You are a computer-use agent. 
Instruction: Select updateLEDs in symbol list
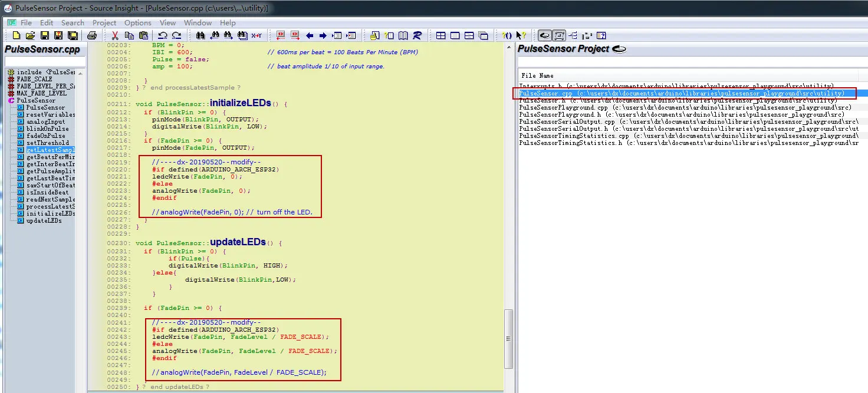pyautogui.click(x=44, y=220)
